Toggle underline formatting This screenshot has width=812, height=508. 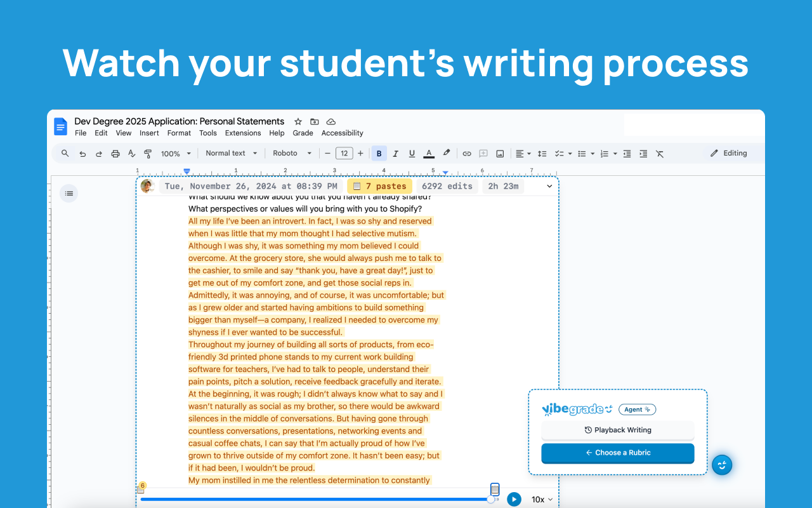click(412, 154)
